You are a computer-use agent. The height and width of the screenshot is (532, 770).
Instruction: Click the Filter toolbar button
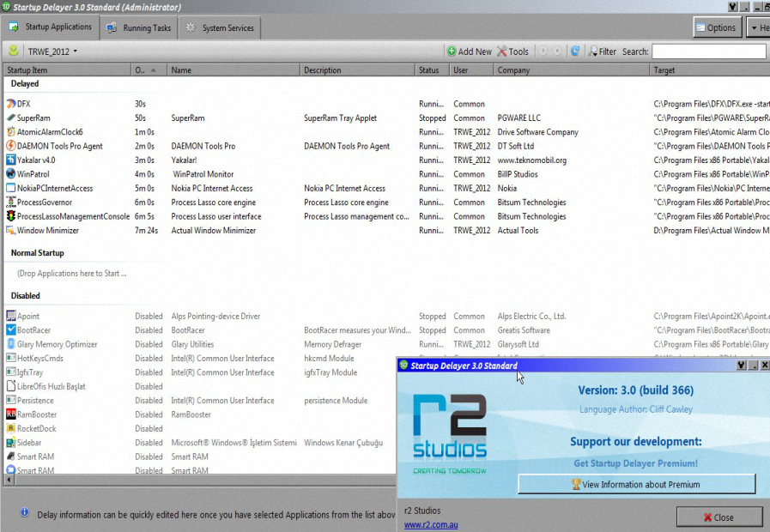(602, 51)
